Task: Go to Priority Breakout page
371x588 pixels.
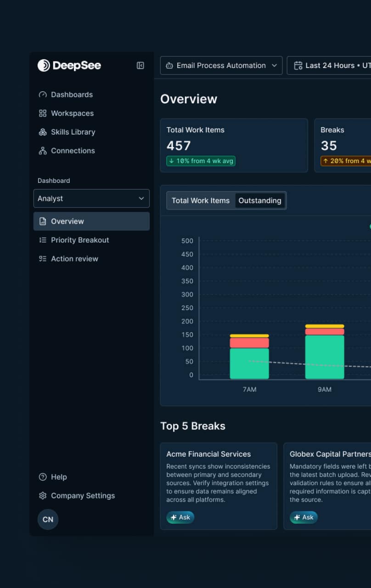Action: tap(91, 240)
